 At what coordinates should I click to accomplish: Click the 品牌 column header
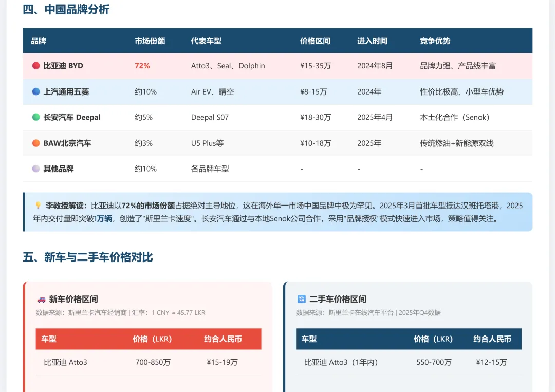point(39,41)
